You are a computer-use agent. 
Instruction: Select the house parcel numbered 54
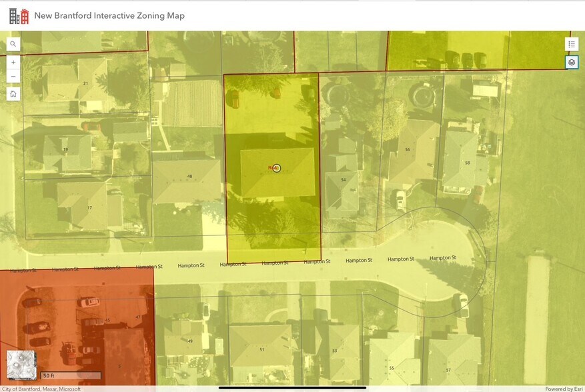pyautogui.click(x=343, y=181)
